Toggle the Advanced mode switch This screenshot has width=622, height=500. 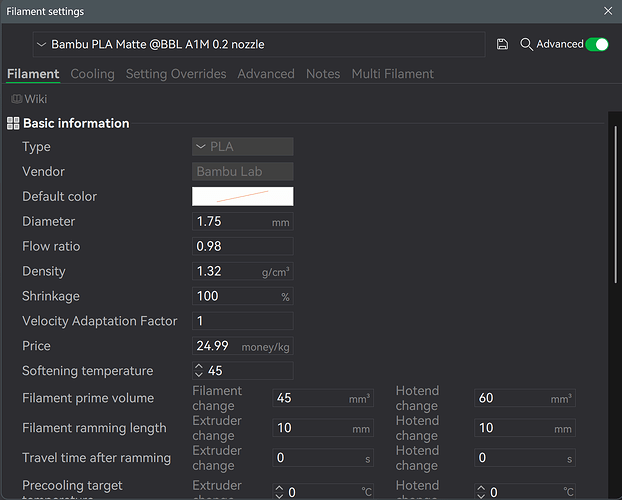(597, 44)
